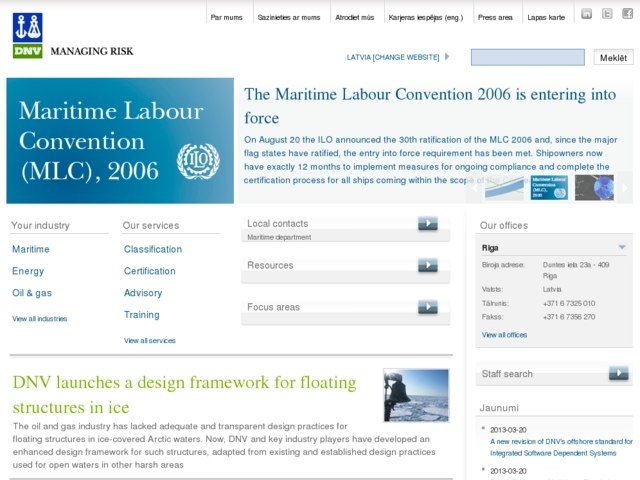
Task: Click the carousel next arrow
Action: pos(625,188)
